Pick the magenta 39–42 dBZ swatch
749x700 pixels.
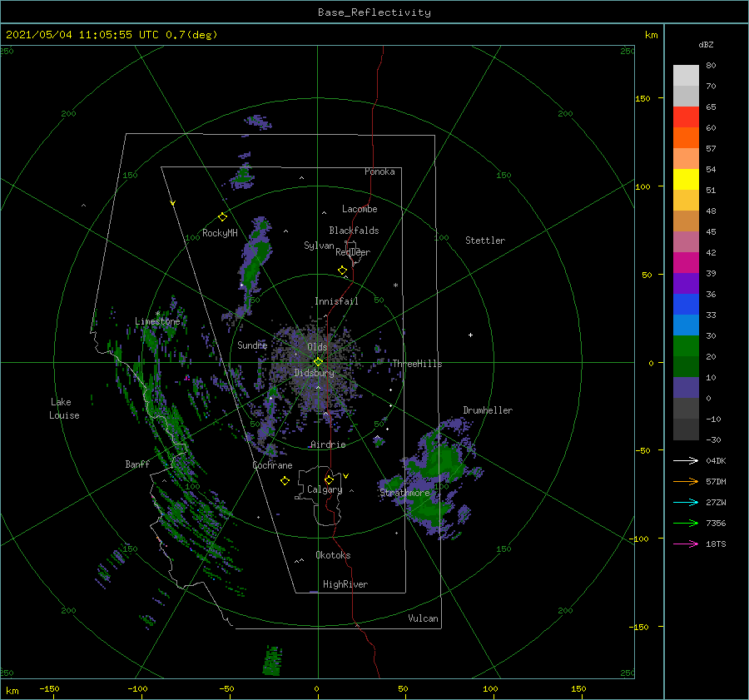[686, 263]
